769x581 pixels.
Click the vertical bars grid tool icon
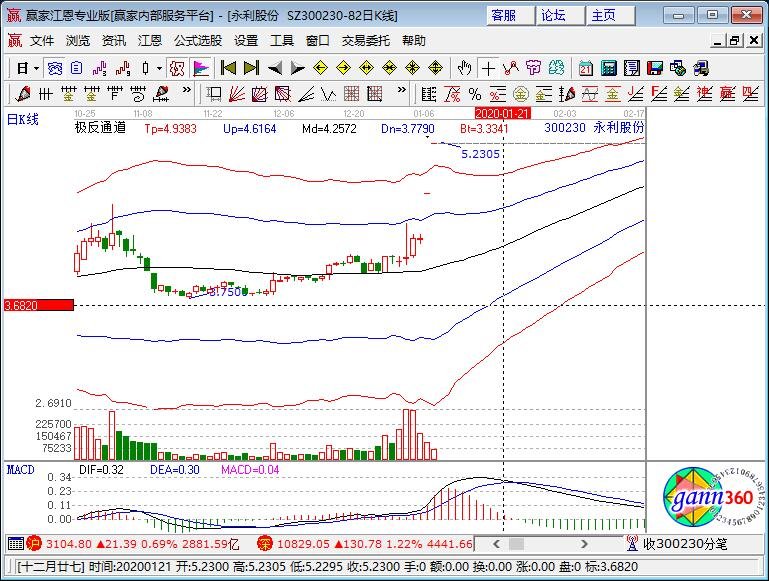tap(45, 93)
